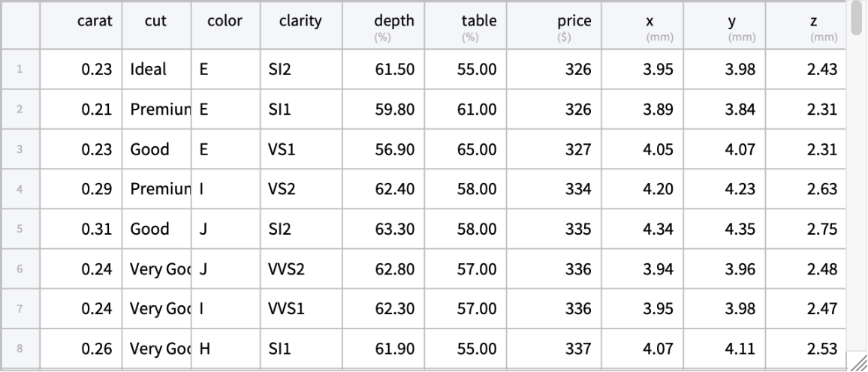
Task: Click the depth cell showing 56.90
Action: tap(394, 149)
